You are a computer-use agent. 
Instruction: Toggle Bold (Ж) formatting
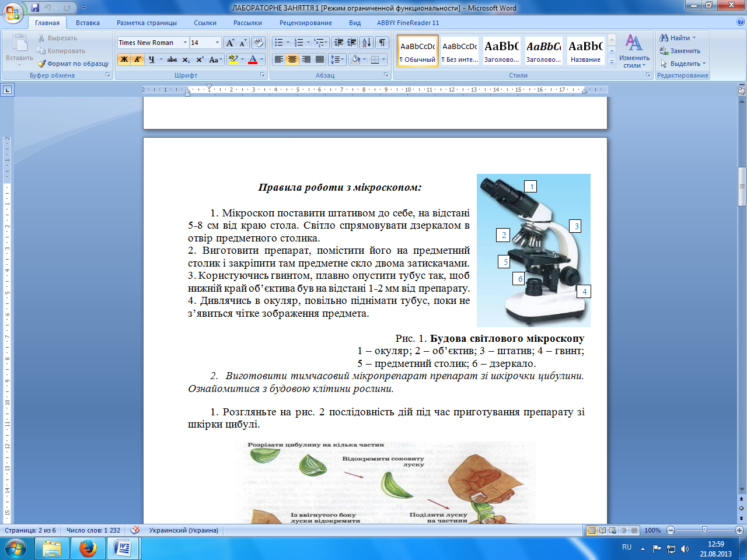[124, 60]
